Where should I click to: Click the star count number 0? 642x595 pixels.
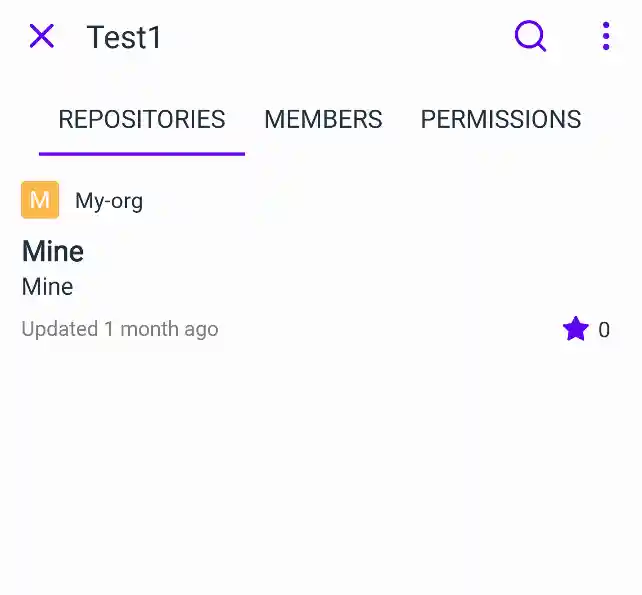pyautogui.click(x=604, y=330)
